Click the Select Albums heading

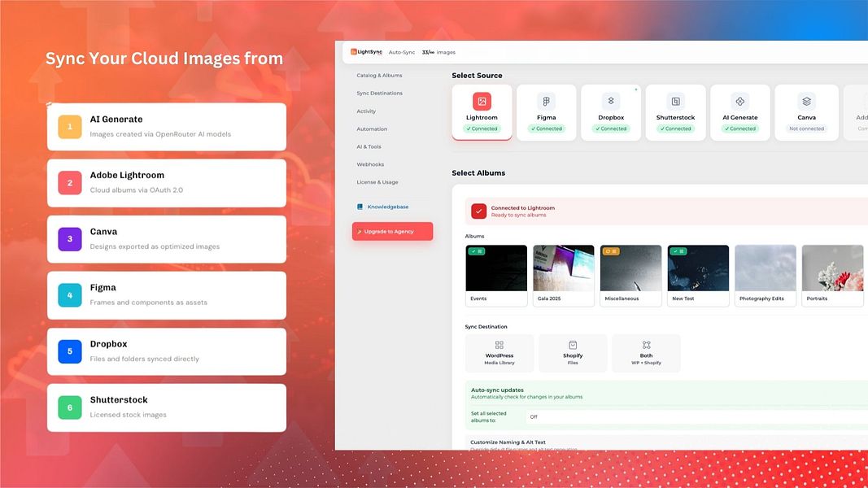tap(478, 172)
